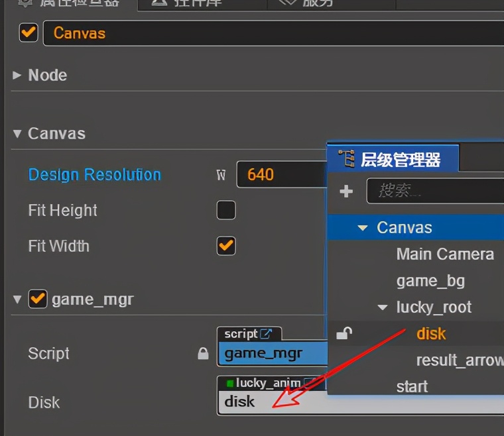This screenshot has height=436, width=504.
Task: Click the Fit Height label
Action: pyautogui.click(x=63, y=210)
